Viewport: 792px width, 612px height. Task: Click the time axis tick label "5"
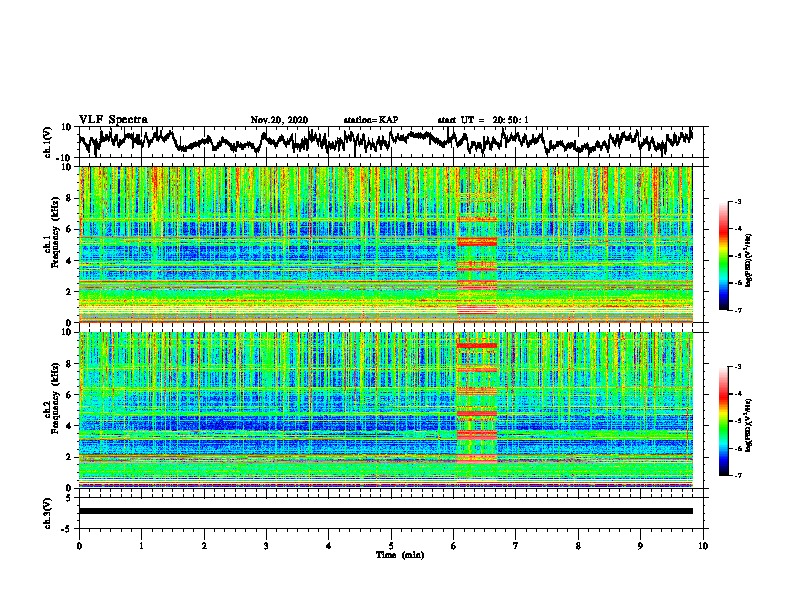pyautogui.click(x=391, y=546)
